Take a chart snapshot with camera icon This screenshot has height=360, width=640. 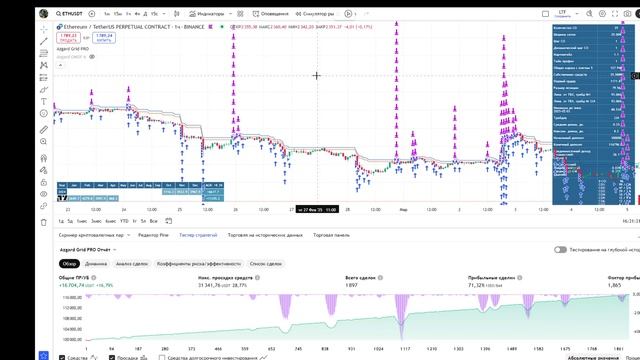pyautogui.click(x=627, y=13)
